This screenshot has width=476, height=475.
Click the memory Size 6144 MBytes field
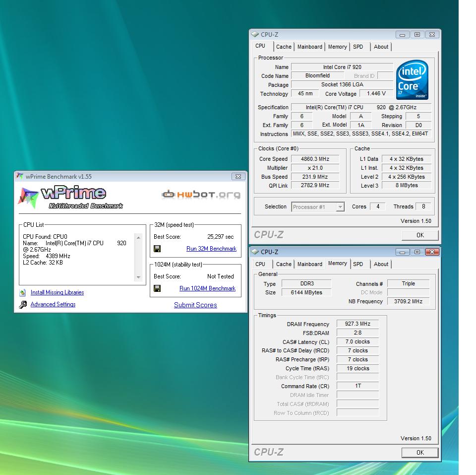(x=306, y=292)
